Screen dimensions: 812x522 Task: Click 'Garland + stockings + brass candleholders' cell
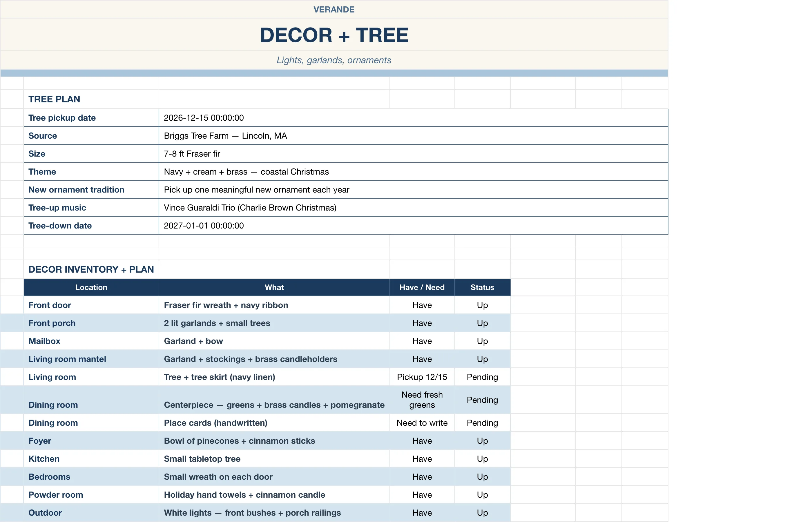[x=274, y=359]
